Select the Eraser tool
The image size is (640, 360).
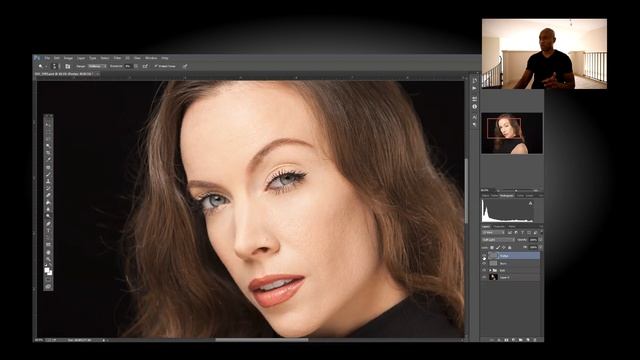pos(48,195)
